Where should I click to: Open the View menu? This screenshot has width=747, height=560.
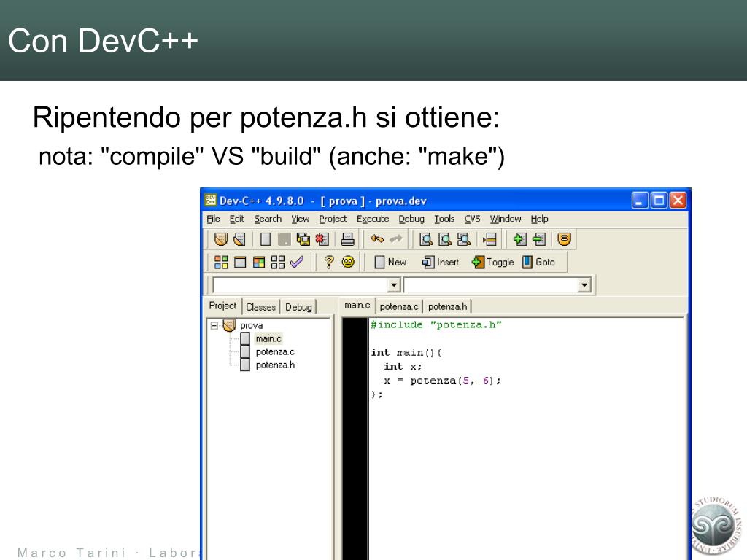[x=300, y=219]
